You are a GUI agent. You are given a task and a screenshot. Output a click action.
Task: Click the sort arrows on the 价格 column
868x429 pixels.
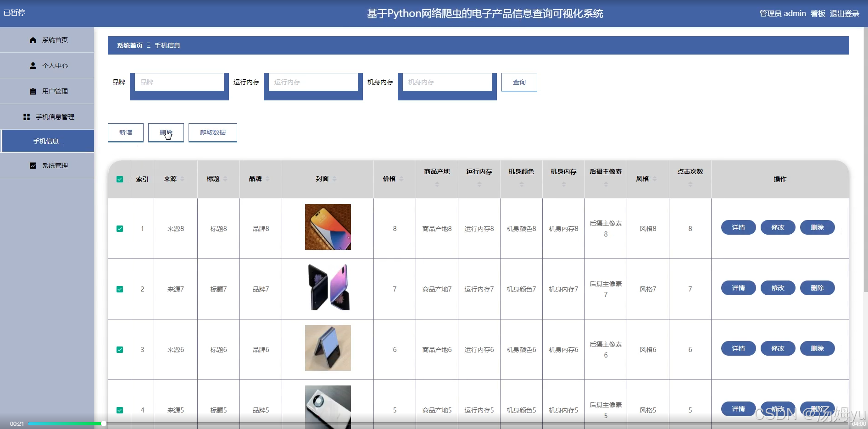401,179
